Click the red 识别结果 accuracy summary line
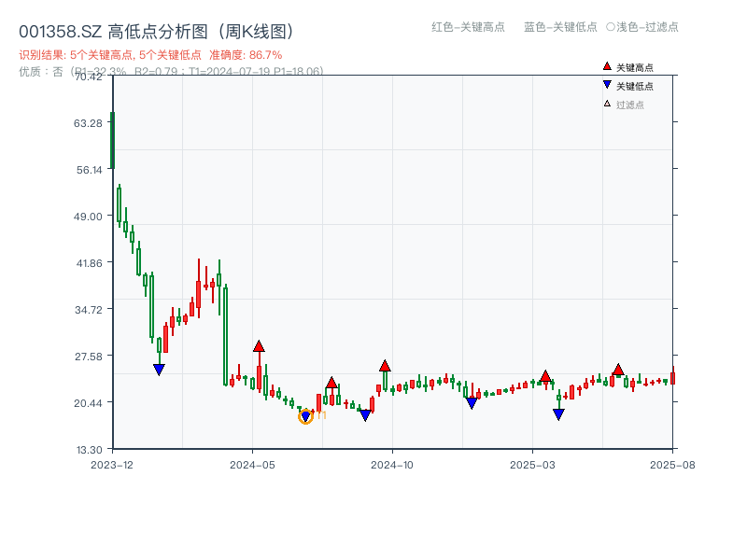Image resolution: width=747 pixels, height=560 pixels. (150, 55)
